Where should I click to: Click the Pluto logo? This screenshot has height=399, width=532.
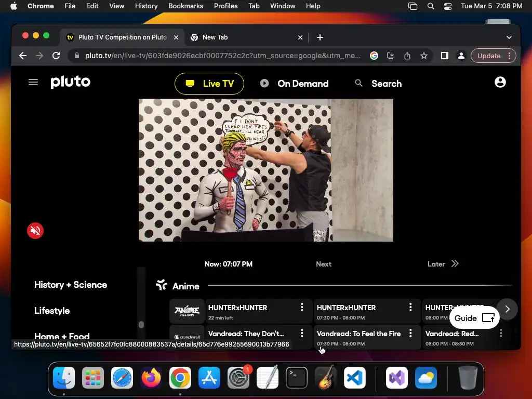pos(70,82)
